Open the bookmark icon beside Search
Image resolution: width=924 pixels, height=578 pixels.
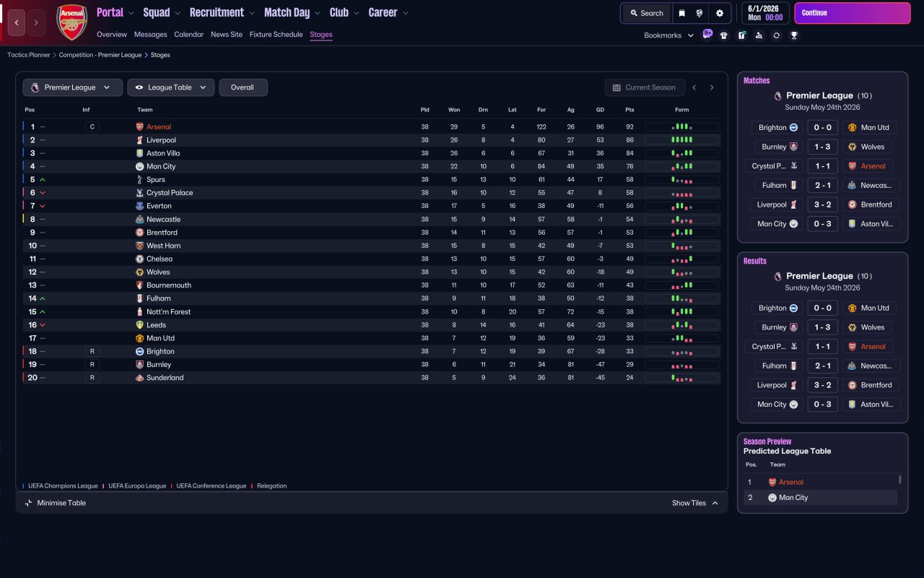[x=682, y=13]
